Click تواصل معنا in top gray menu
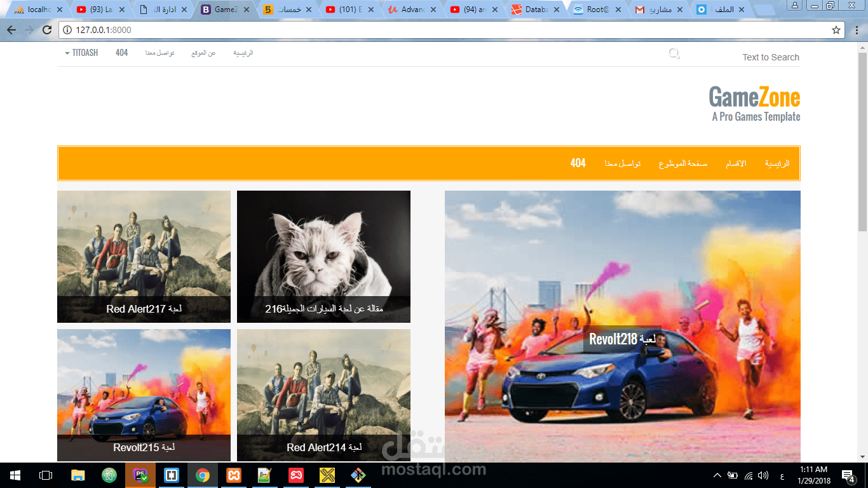868x488 pixels. (159, 53)
